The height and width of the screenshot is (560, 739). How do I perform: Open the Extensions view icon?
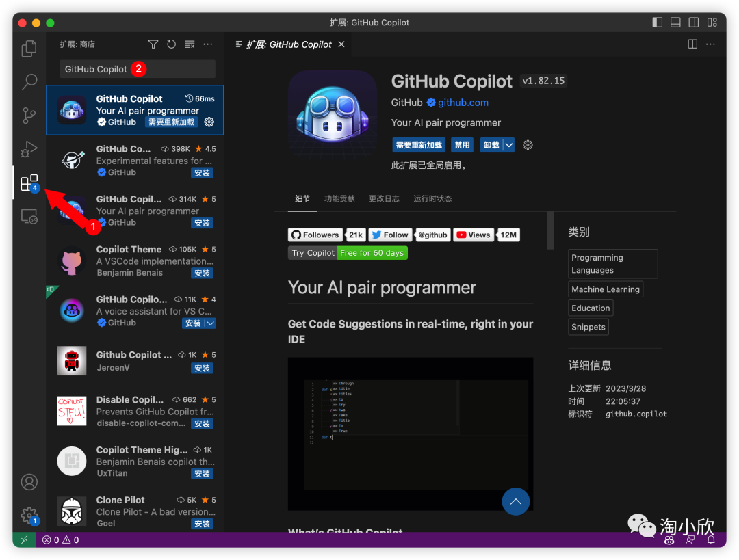[x=29, y=183]
